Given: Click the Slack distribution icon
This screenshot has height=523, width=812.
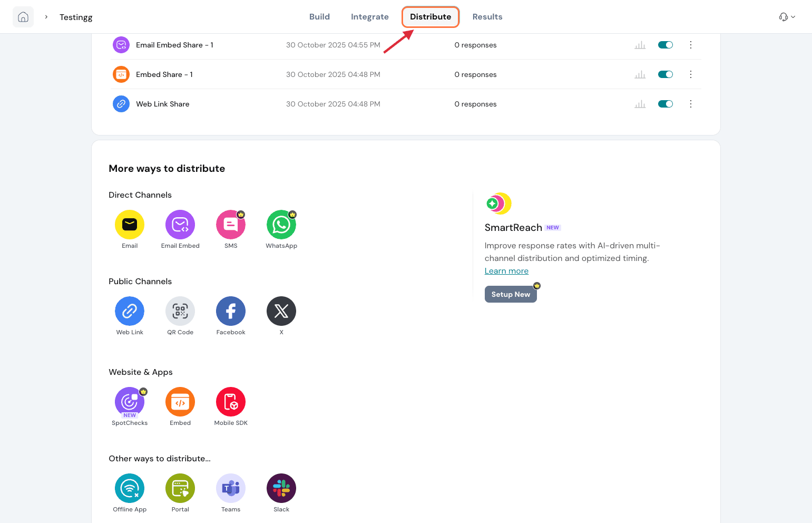Looking at the screenshot, I should (281, 489).
